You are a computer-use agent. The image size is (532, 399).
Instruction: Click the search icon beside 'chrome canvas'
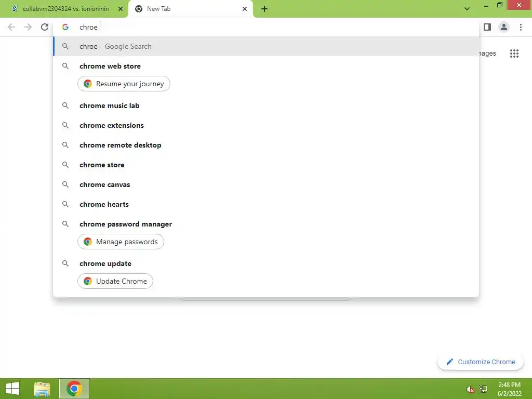tap(65, 184)
